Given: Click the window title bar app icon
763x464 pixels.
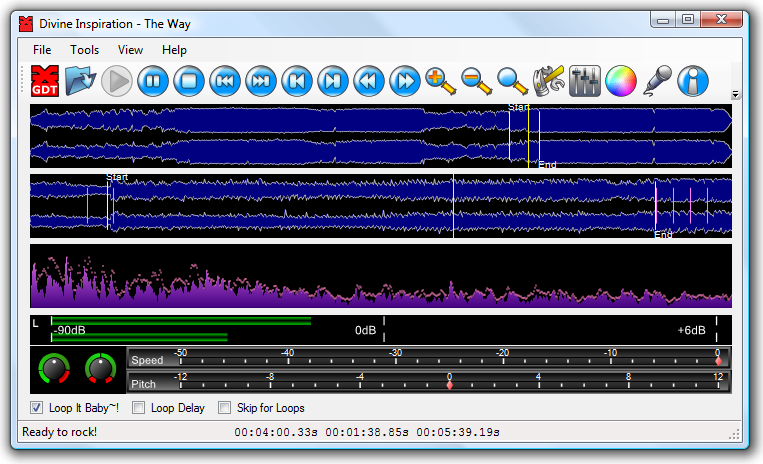Looking at the screenshot, I should pyautogui.click(x=26, y=23).
